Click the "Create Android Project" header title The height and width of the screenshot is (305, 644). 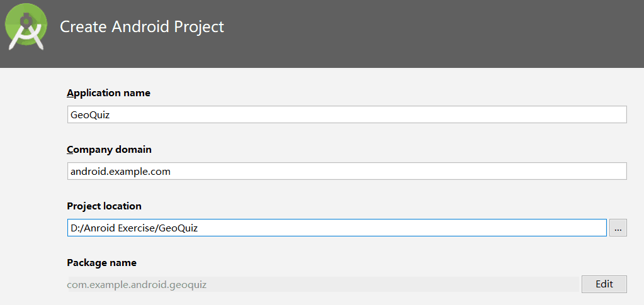pyautogui.click(x=142, y=26)
